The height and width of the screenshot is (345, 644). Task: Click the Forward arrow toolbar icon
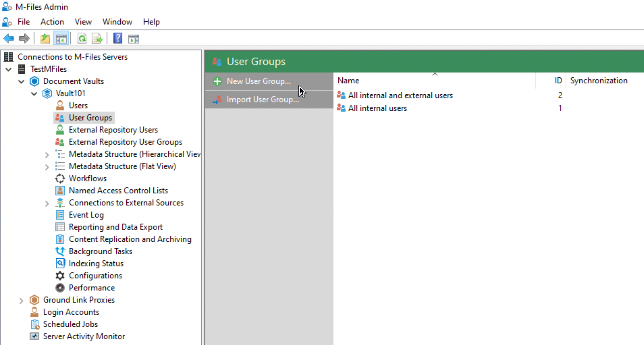pyautogui.click(x=24, y=39)
